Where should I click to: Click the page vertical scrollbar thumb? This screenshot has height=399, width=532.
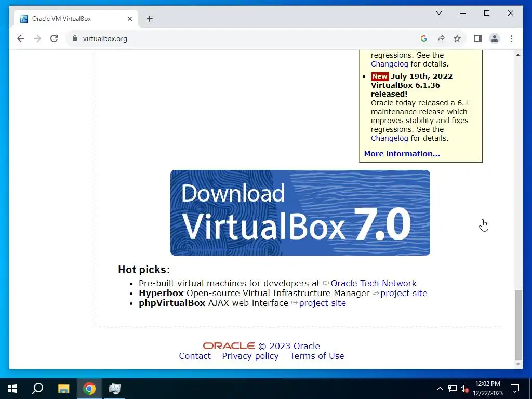[x=518, y=324]
